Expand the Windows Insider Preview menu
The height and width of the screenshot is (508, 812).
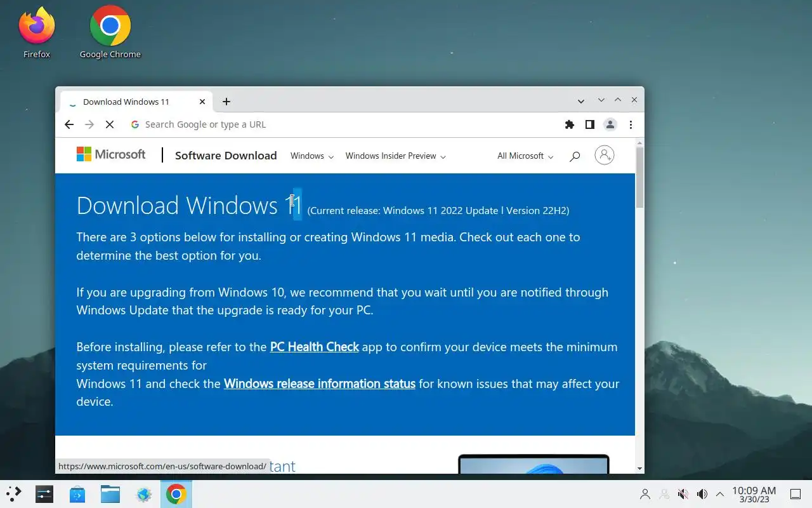click(x=395, y=156)
